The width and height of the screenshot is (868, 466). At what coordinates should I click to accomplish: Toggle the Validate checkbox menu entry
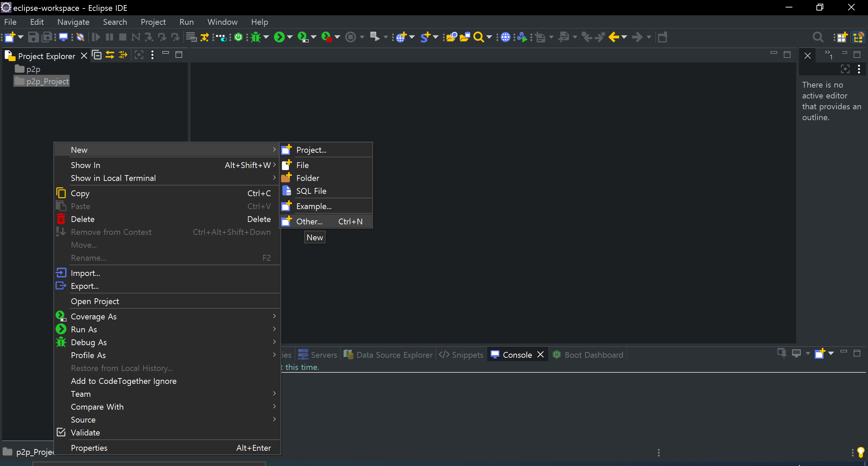click(x=85, y=432)
